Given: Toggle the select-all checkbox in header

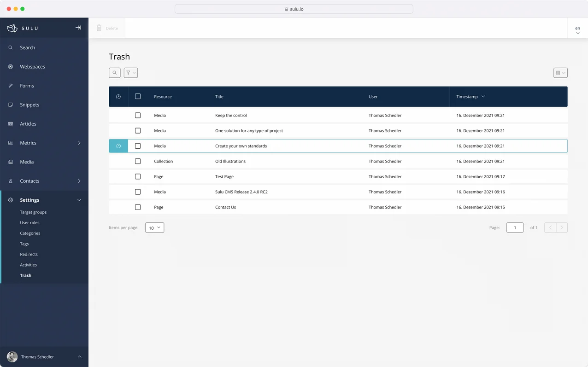Looking at the screenshot, I should tap(138, 97).
